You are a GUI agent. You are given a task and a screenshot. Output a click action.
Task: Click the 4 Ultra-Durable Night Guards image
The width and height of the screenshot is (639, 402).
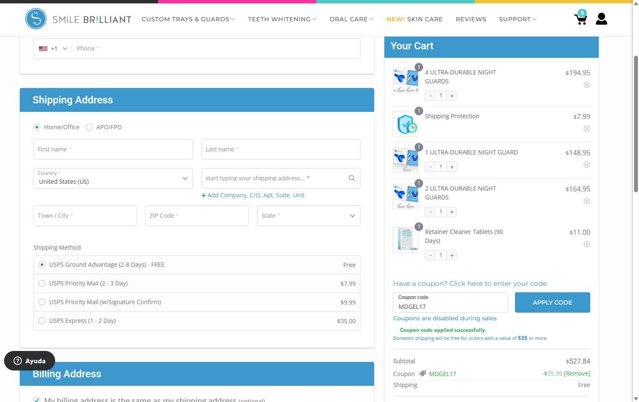(x=406, y=80)
